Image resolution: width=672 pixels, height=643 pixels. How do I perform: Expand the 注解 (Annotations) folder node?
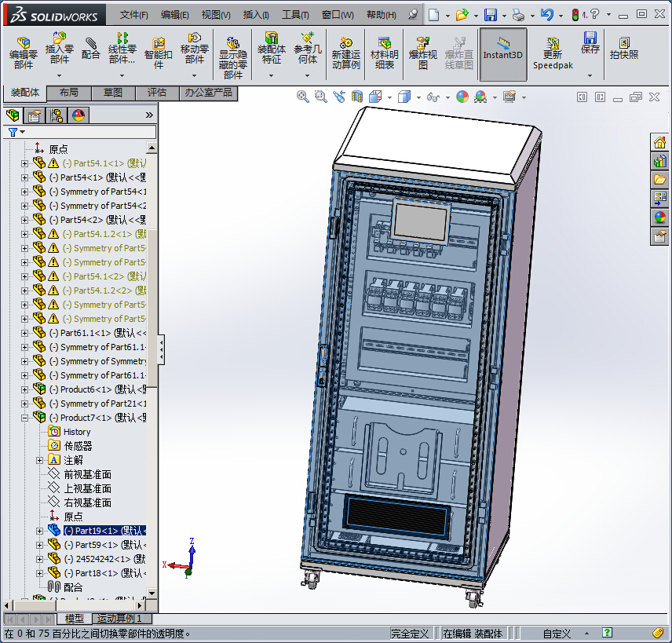[x=39, y=460]
